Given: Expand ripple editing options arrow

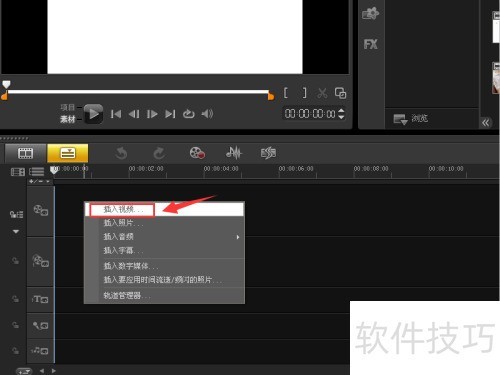Looking at the screenshot, I should coord(16,231).
